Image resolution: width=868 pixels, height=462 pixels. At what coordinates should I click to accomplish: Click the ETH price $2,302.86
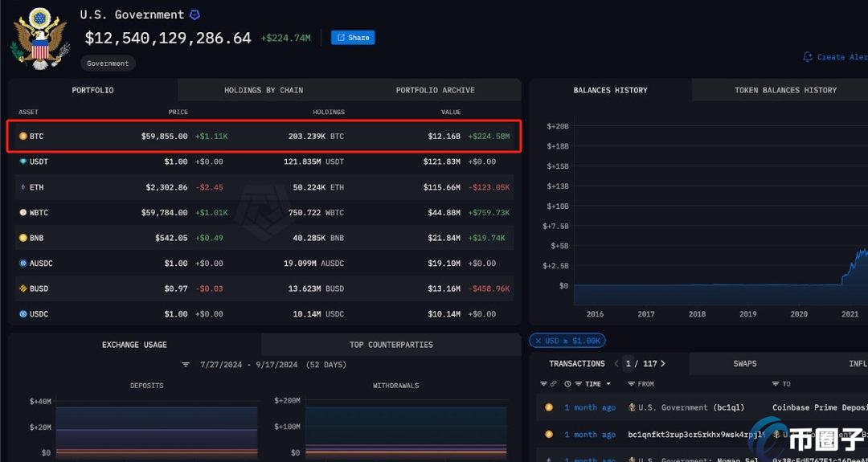click(x=166, y=187)
